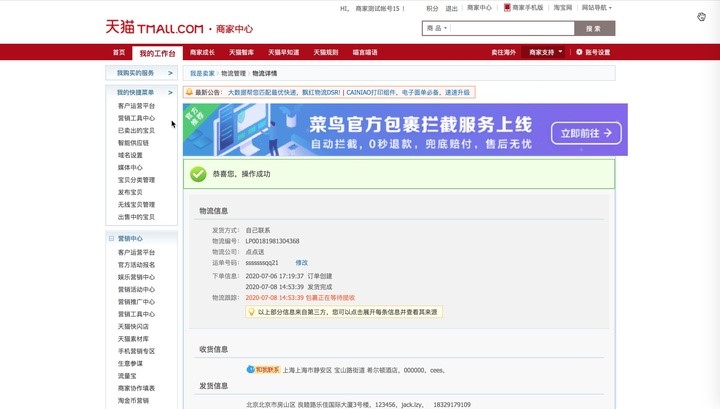Expand 我的快捷菜单 arrow

coord(170,92)
